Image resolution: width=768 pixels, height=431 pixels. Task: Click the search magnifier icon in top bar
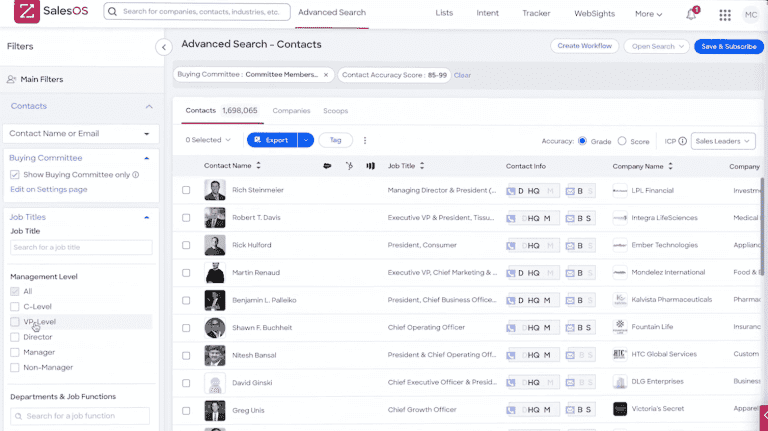pyautogui.click(x=113, y=12)
